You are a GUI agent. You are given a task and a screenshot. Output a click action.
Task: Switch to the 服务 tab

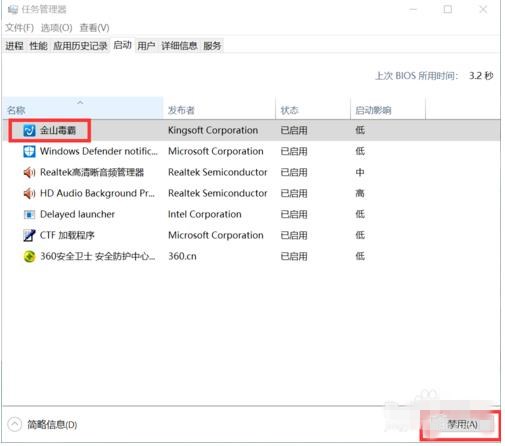click(x=212, y=46)
